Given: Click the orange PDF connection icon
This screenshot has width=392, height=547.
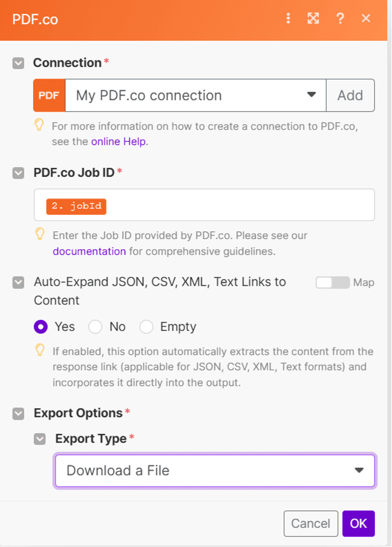Looking at the screenshot, I should (49, 96).
